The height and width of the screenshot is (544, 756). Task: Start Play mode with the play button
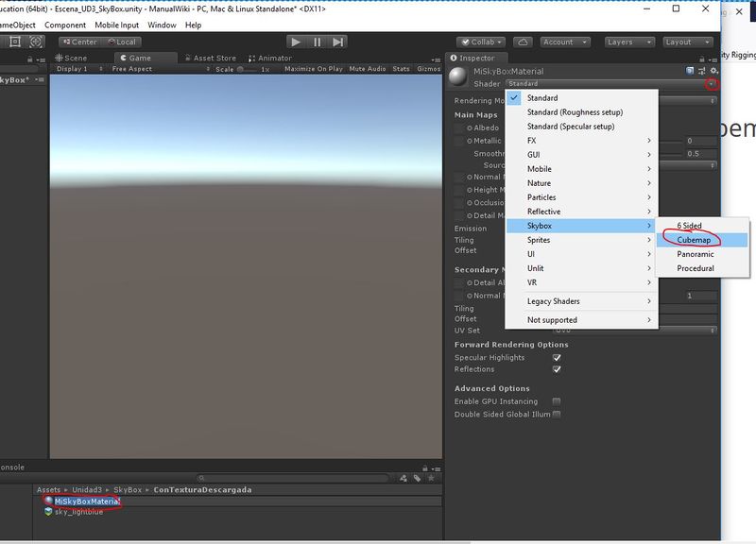tap(296, 42)
